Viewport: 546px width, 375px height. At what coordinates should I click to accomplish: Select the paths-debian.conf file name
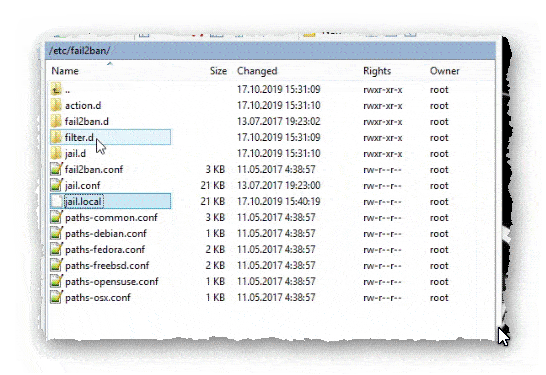[106, 233]
